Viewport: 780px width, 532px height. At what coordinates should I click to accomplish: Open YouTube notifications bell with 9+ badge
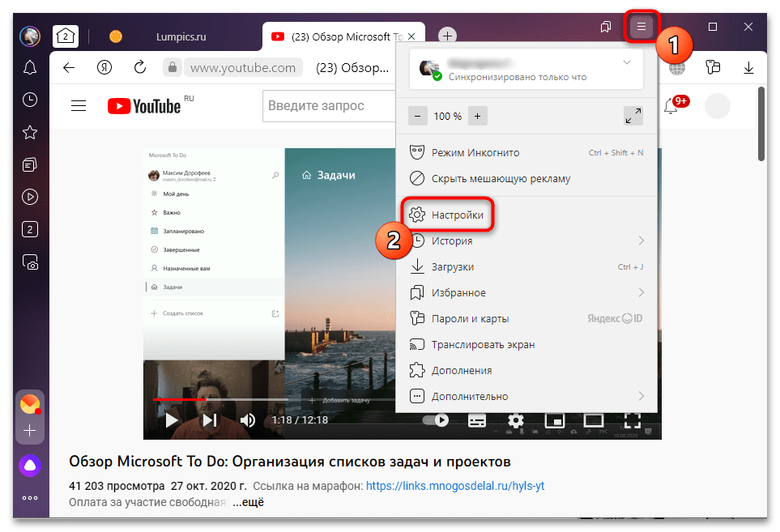pyautogui.click(x=671, y=106)
